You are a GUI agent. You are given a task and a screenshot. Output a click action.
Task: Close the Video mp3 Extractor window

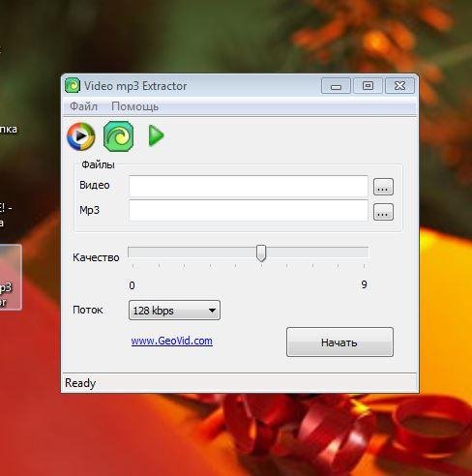(x=399, y=86)
